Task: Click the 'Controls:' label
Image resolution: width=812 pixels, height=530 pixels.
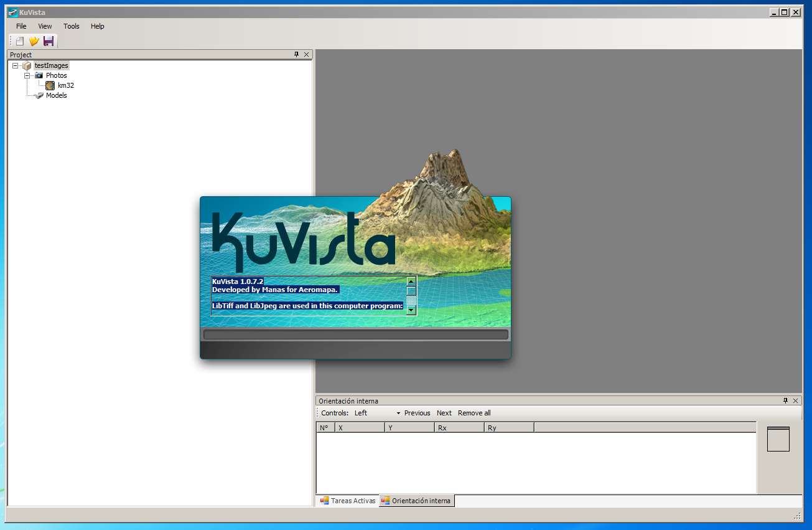Action: (335, 413)
